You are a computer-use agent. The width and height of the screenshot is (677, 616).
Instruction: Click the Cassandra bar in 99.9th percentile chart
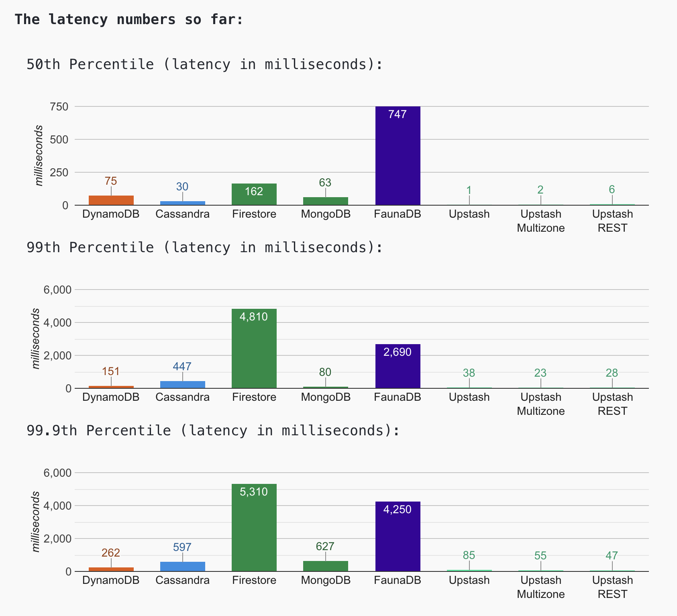[182, 566]
